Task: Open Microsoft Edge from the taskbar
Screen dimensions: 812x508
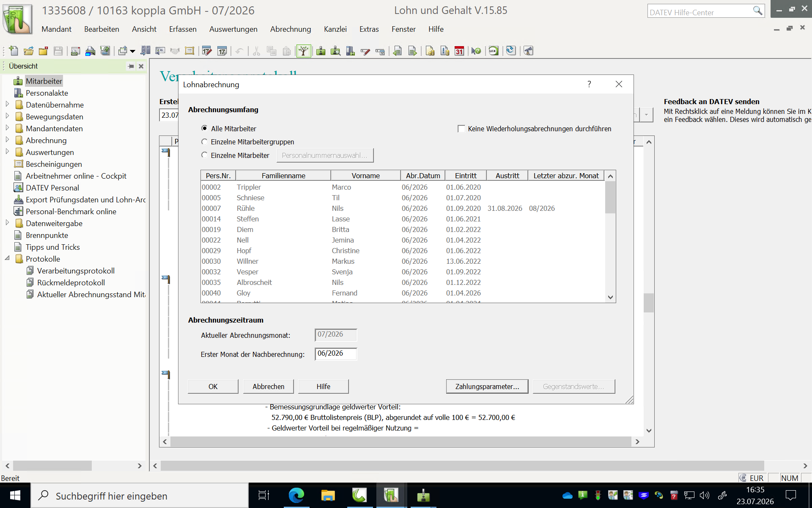Action: 296,495
